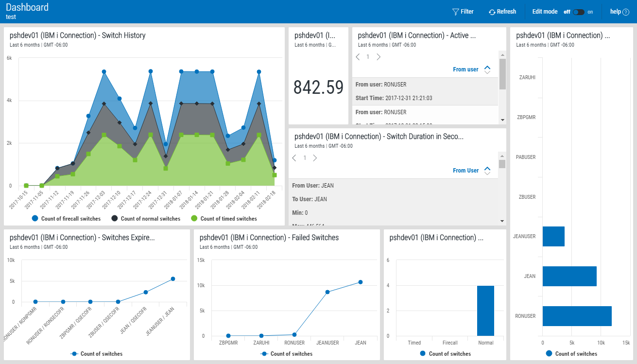Sort Switch Duration by From User arrows

pyautogui.click(x=487, y=171)
